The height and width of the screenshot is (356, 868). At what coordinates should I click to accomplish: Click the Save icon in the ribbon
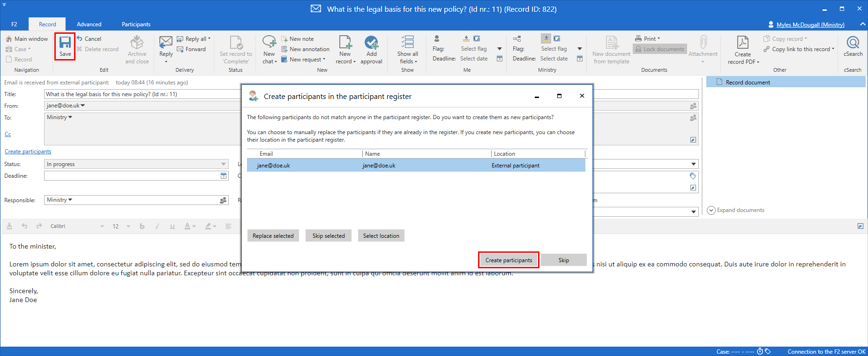65,42
